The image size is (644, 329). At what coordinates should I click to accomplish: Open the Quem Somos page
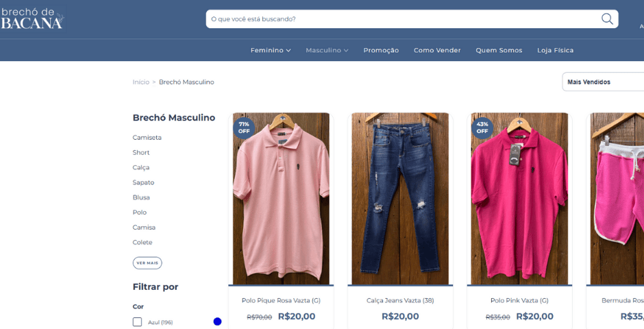click(x=499, y=50)
